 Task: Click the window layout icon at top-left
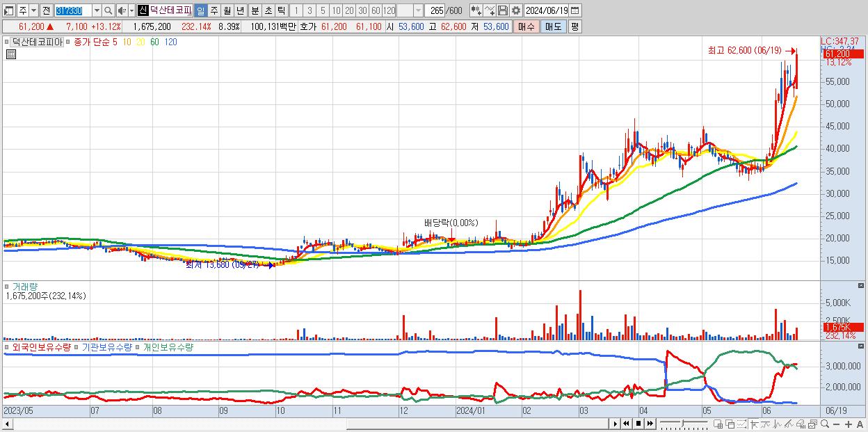point(8,10)
